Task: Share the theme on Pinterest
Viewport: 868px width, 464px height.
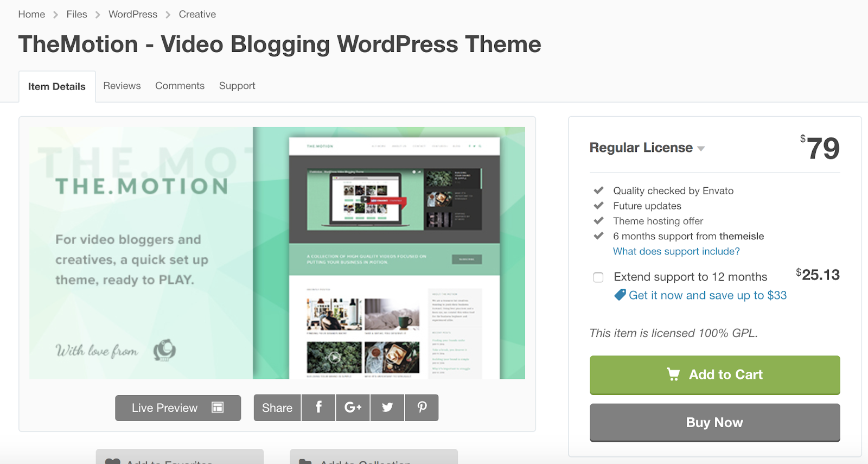Action: coord(422,408)
